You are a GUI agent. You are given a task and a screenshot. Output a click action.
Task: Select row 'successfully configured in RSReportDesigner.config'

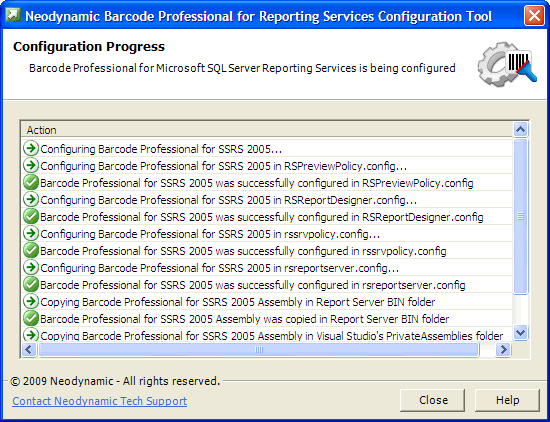(x=267, y=217)
